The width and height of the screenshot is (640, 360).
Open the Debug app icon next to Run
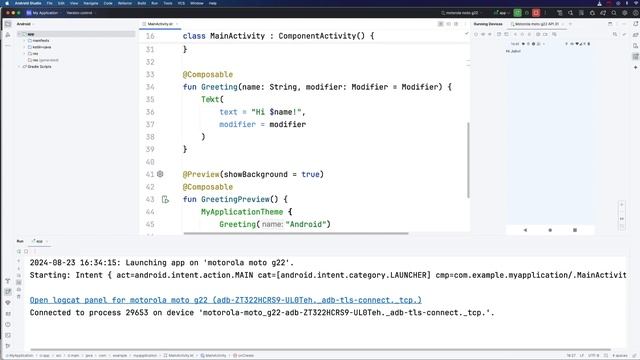527,13
